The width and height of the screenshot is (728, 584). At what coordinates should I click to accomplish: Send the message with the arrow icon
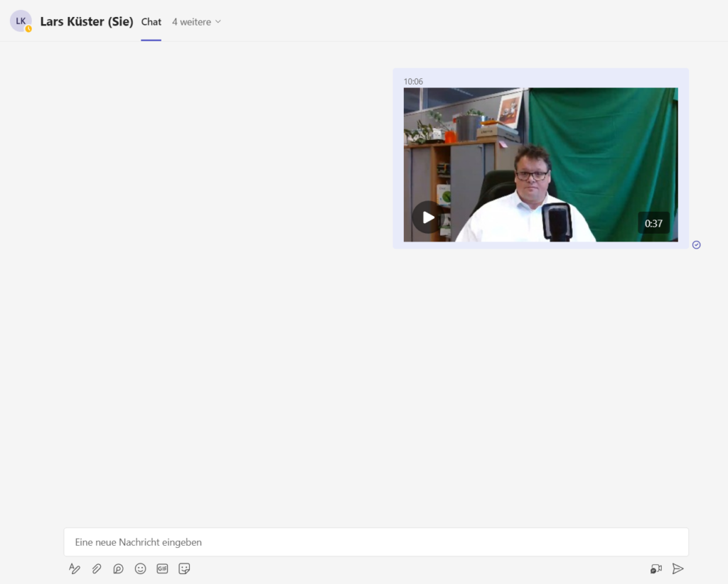point(678,568)
